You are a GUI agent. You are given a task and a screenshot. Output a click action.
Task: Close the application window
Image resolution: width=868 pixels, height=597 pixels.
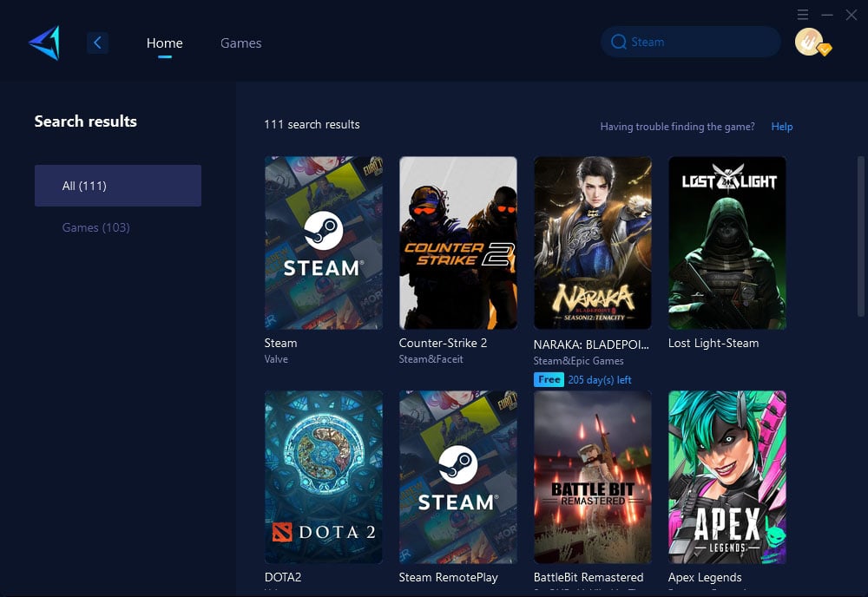tap(852, 15)
